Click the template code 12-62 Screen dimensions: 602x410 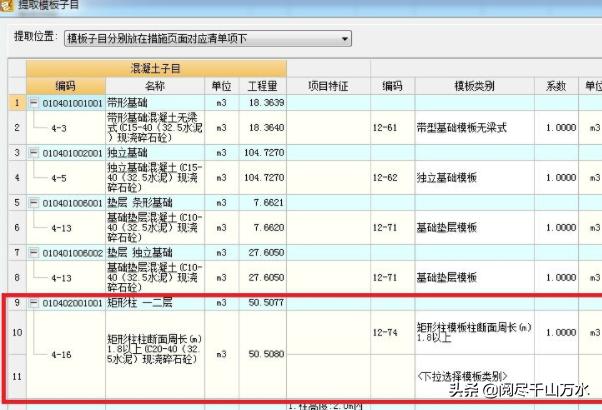pyautogui.click(x=385, y=177)
